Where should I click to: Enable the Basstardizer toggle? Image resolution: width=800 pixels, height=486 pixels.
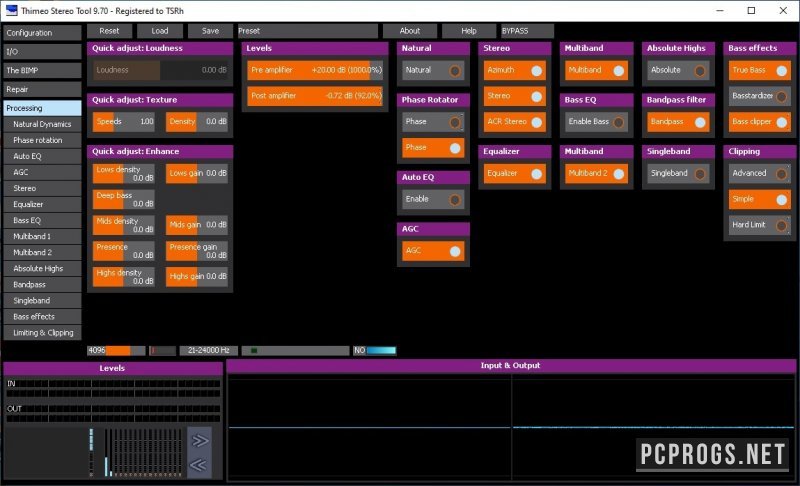(760, 96)
